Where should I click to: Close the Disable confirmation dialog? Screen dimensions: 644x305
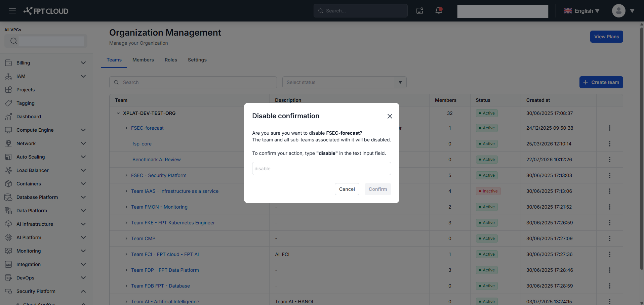390,116
